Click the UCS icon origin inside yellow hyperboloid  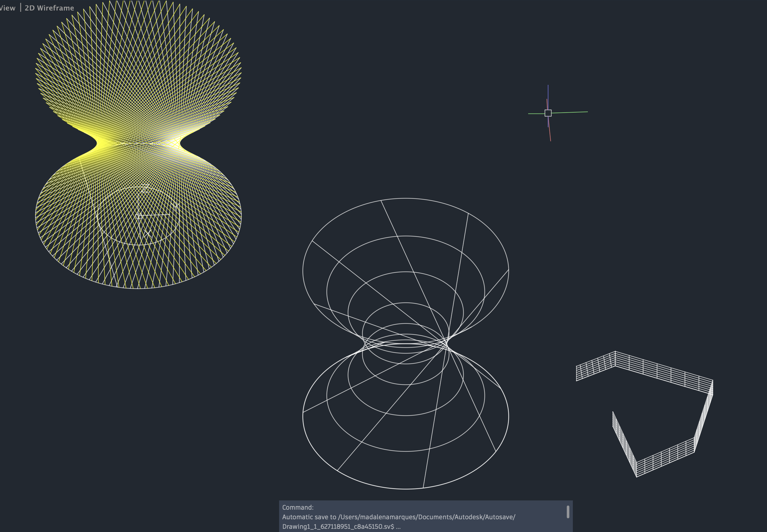coord(139,216)
